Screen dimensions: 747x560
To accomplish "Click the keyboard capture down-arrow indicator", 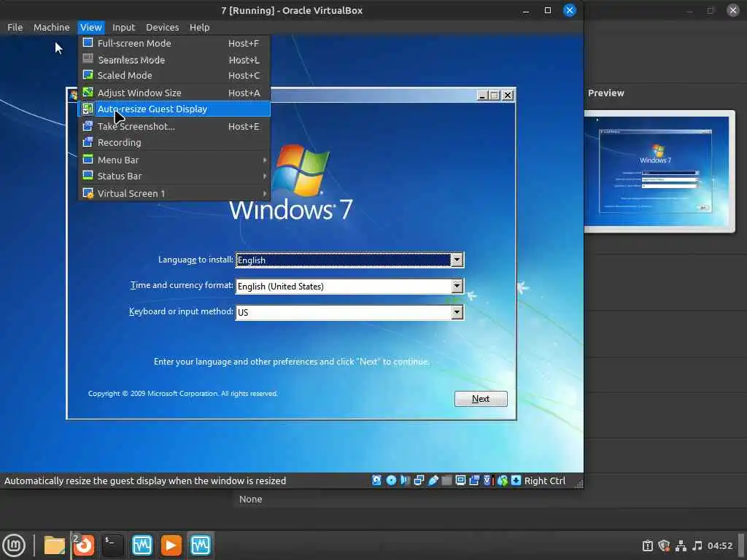I will tap(516, 481).
